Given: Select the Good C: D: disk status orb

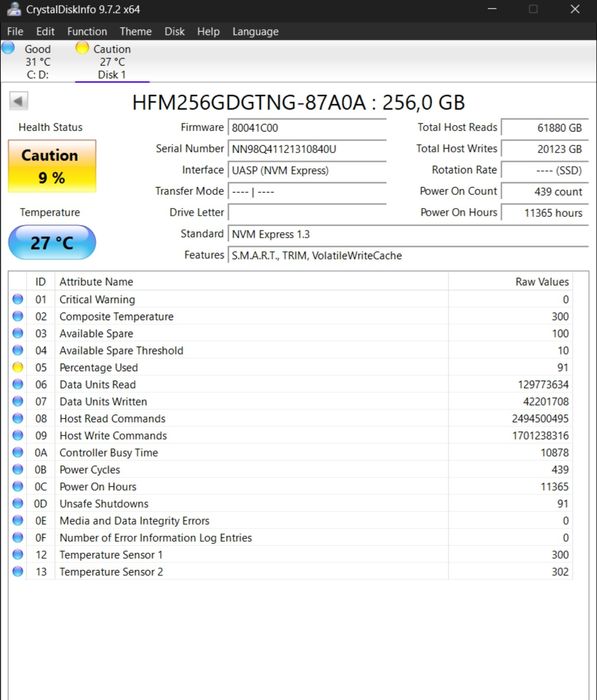Looking at the screenshot, I should pyautogui.click(x=8, y=48).
